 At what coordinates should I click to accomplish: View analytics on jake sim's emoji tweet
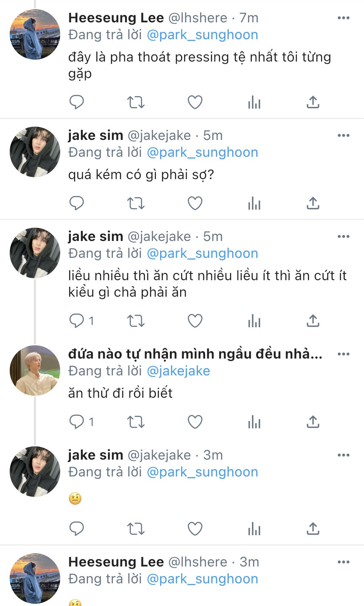point(254,529)
